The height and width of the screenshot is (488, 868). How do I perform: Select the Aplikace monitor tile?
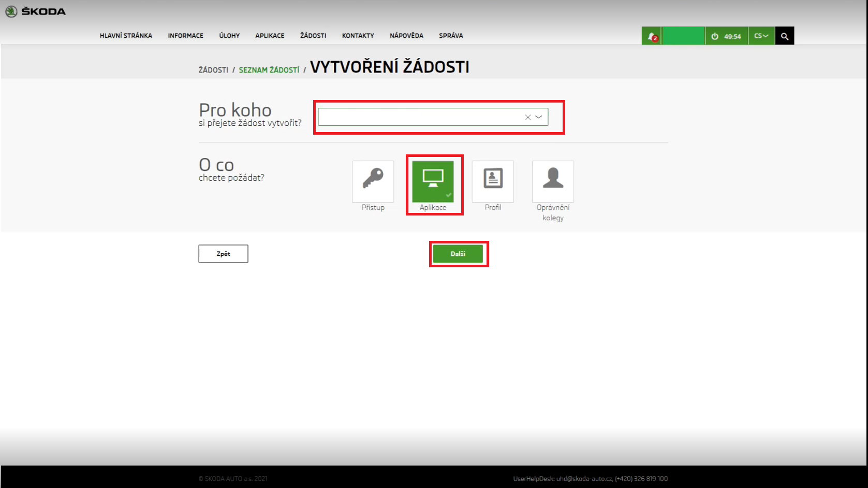point(433,181)
